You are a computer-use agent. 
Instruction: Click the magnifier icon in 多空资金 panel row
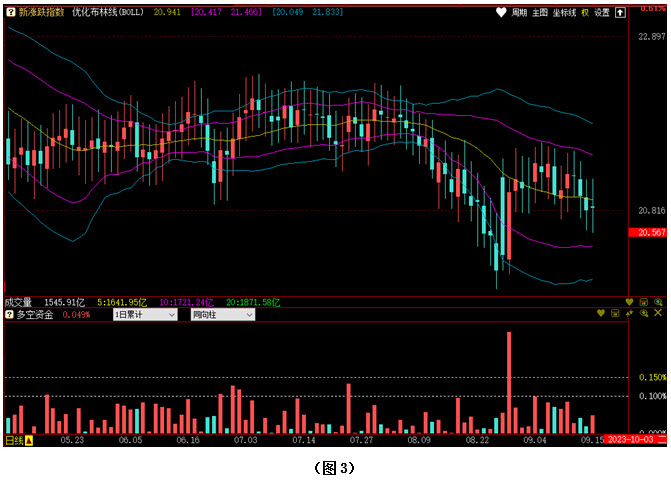point(644,313)
